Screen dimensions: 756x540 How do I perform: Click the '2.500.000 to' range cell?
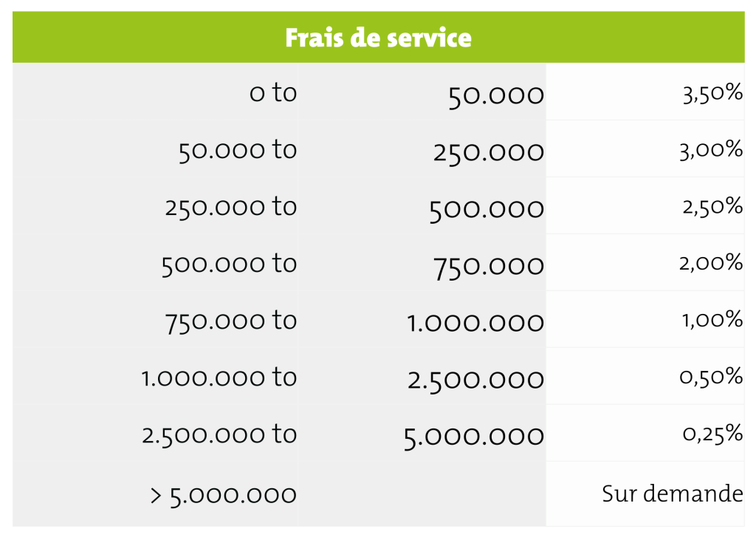219,434
